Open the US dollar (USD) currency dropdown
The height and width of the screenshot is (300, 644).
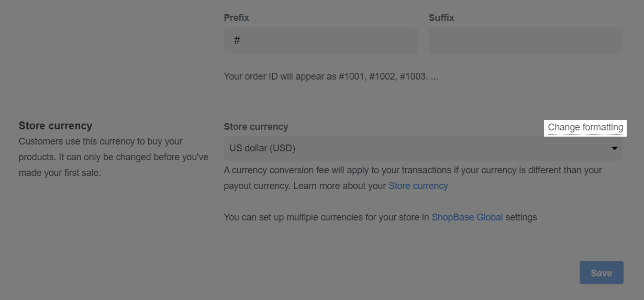point(423,148)
